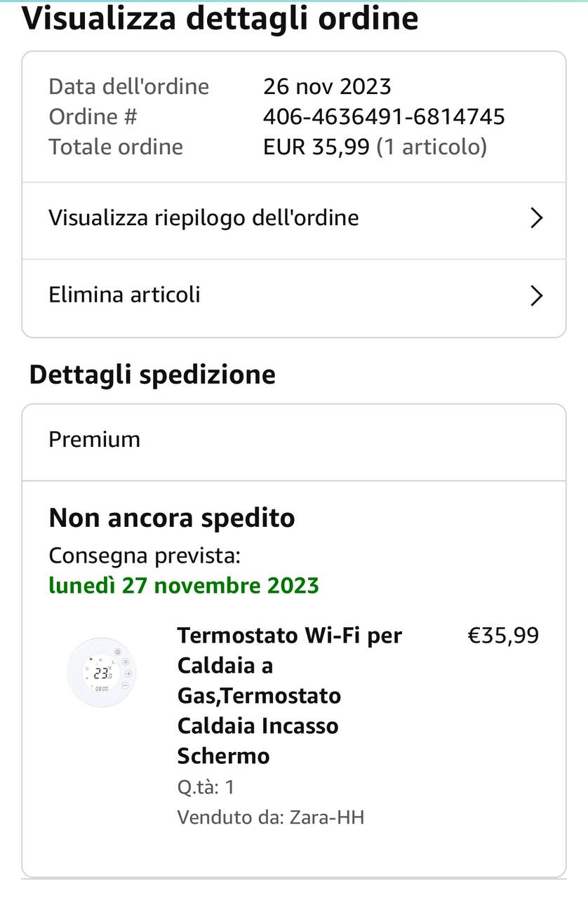Select the order total EUR 35,99

click(x=316, y=147)
